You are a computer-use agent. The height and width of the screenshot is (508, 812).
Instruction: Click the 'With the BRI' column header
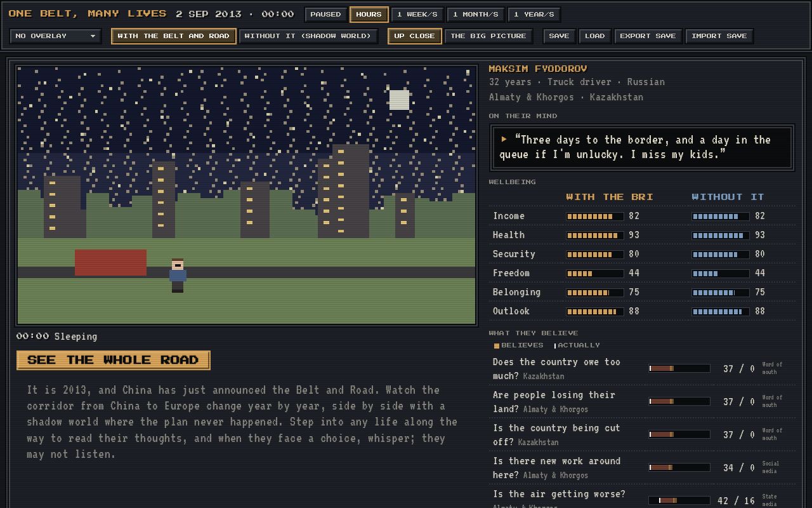tap(610, 197)
